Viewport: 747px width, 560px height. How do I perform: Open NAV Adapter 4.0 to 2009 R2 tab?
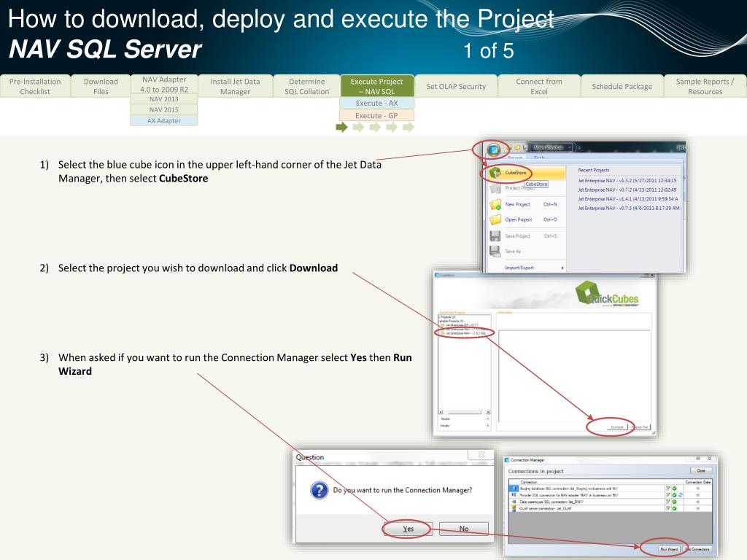[164, 85]
